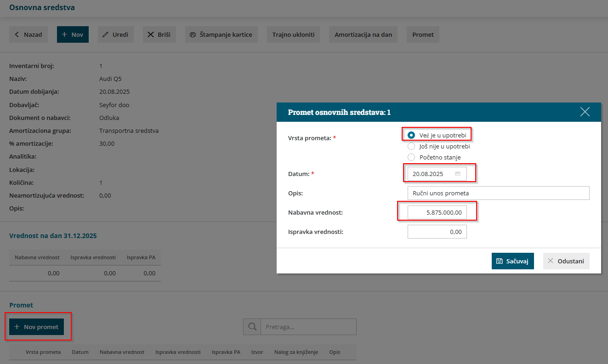Open Amortizacija na dan
The image size is (608, 364).
pyautogui.click(x=363, y=34)
